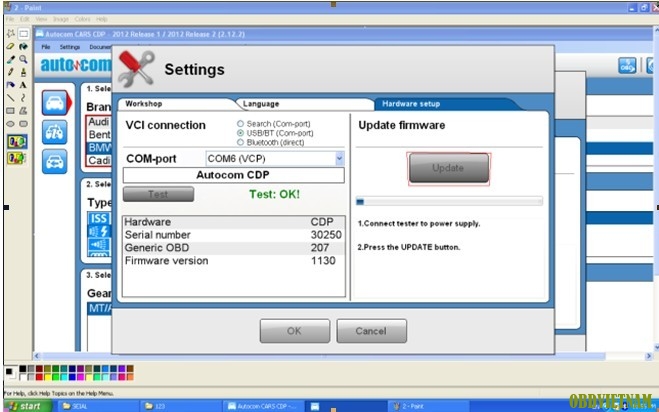Open Paint's Help menu

pyautogui.click(x=101, y=19)
